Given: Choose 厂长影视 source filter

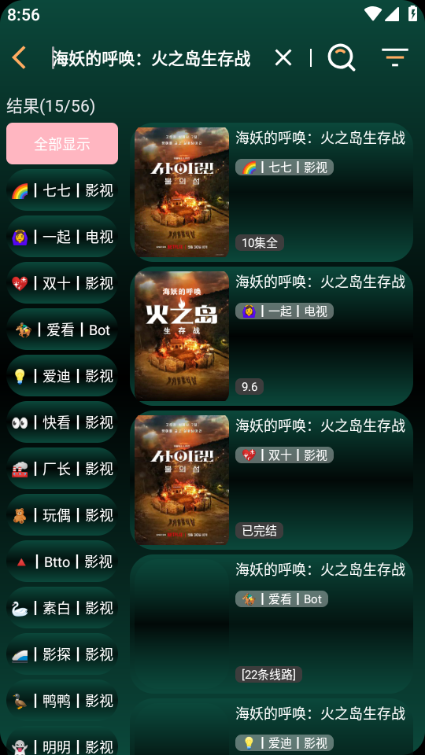Looking at the screenshot, I should point(62,469).
